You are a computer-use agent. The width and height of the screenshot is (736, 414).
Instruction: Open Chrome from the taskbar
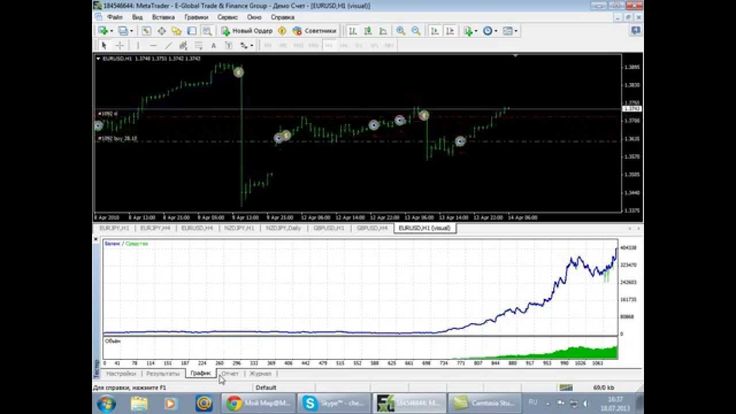[258, 403]
